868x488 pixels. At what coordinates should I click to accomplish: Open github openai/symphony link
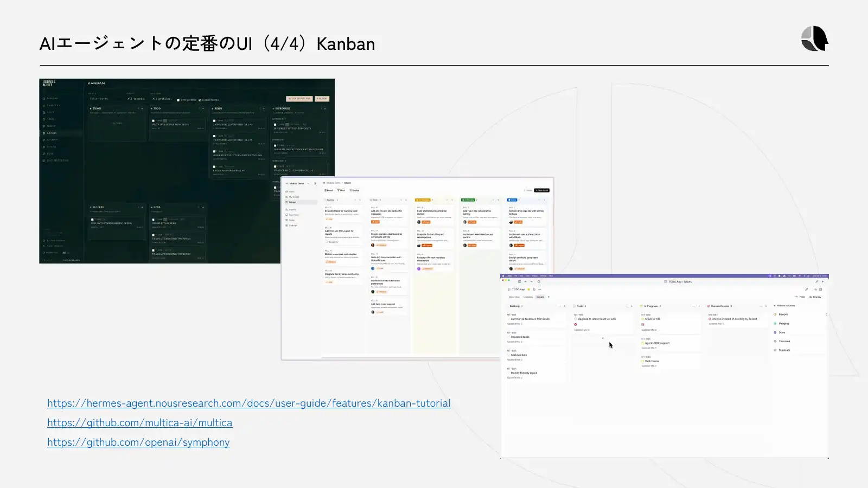138,442
